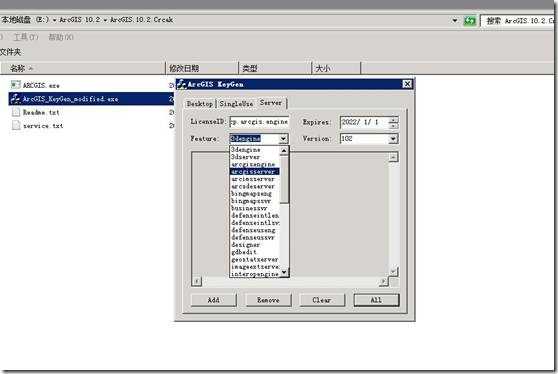Increase the Expires date with up spinner
558x374 pixels.
pyautogui.click(x=393, y=119)
